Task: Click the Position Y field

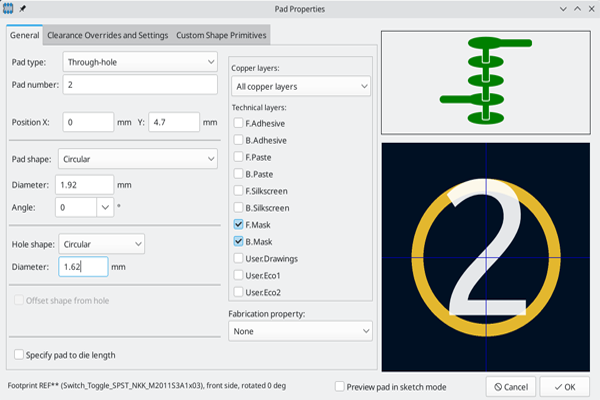Action: [x=174, y=122]
